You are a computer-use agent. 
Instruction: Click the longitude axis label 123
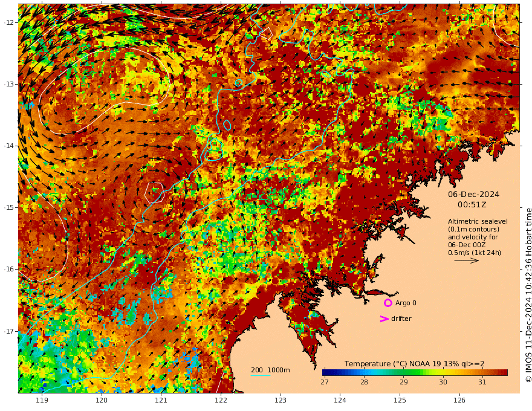coord(281,400)
